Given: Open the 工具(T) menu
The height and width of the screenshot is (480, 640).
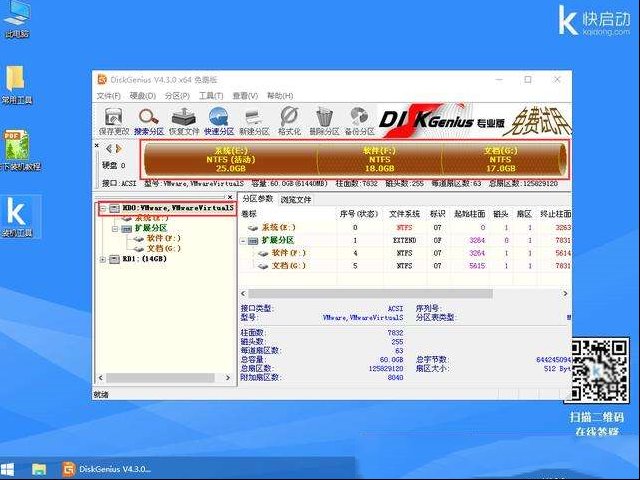Looking at the screenshot, I should (x=211, y=96).
